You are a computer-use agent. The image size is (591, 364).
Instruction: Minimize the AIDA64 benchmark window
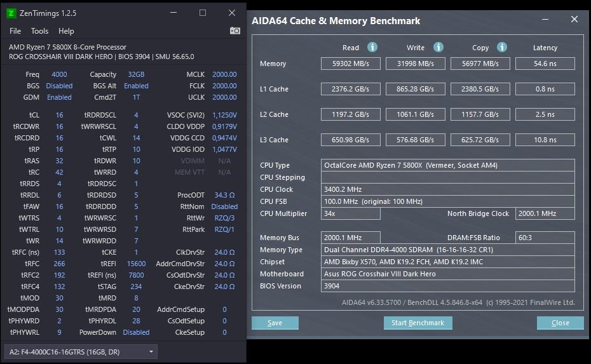pyautogui.click(x=545, y=19)
